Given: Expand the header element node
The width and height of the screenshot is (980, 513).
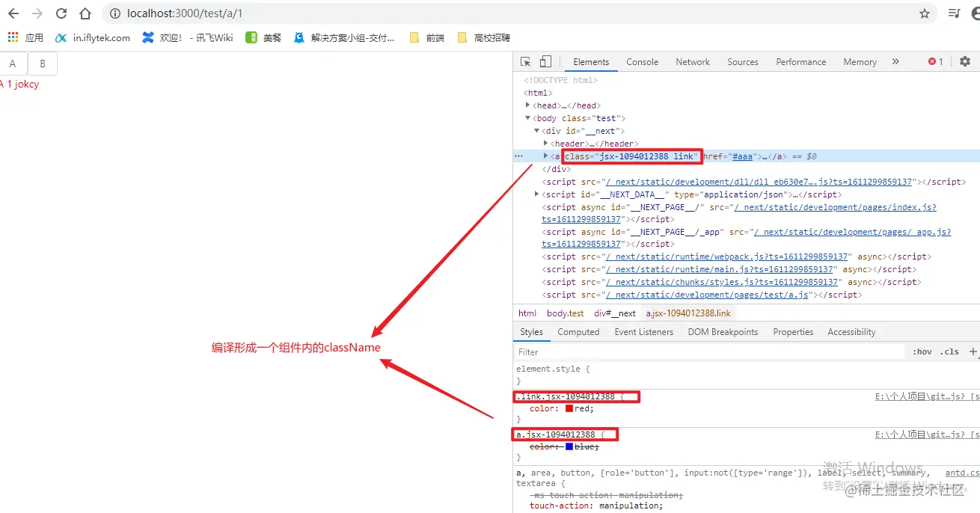Looking at the screenshot, I should point(546,143).
